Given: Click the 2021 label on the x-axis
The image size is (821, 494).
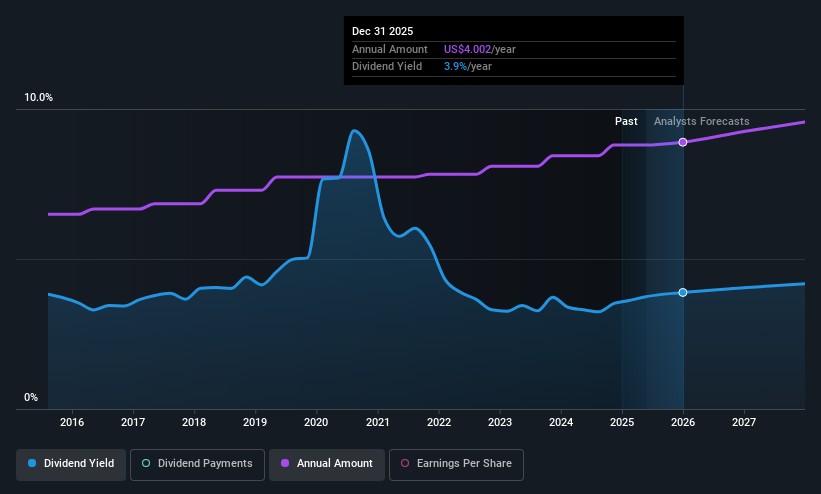Looking at the screenshot, I should [377, 423].
